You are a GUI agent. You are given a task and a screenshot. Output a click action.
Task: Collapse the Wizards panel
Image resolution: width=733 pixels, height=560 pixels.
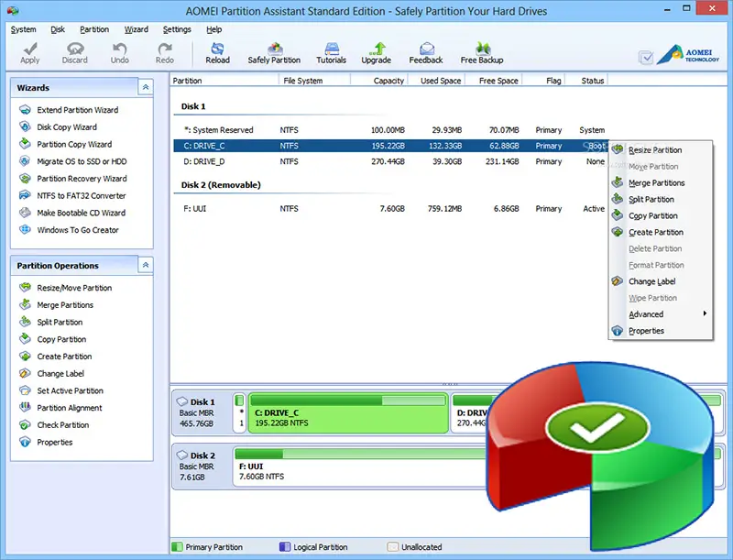pyautogui.click(x=145, y=87)
